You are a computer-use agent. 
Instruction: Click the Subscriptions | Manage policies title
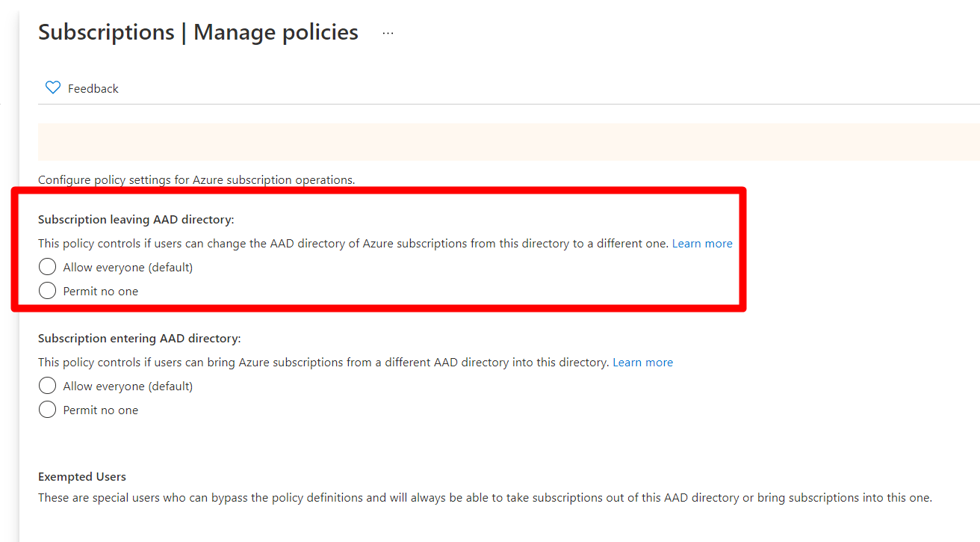(198, 32)
